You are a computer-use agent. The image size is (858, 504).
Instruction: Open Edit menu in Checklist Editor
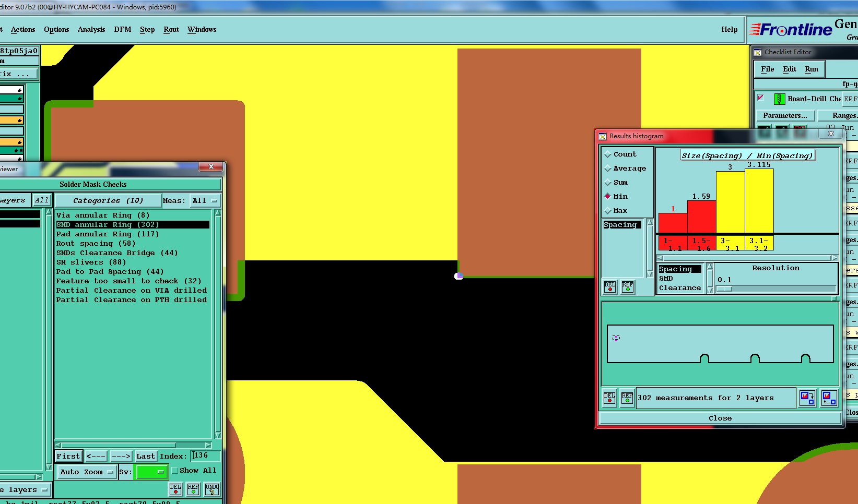point(790,69)
